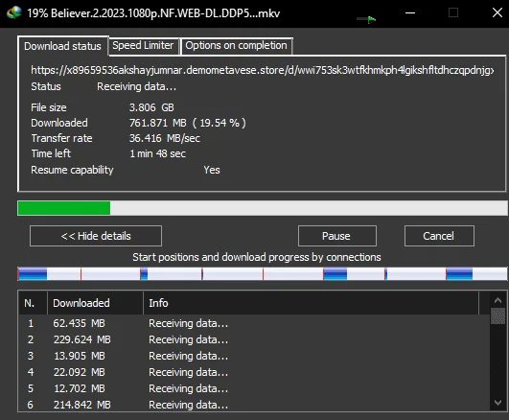
Task: Click the connections list scrollbar thumb
Action: (x=497, y=316)
